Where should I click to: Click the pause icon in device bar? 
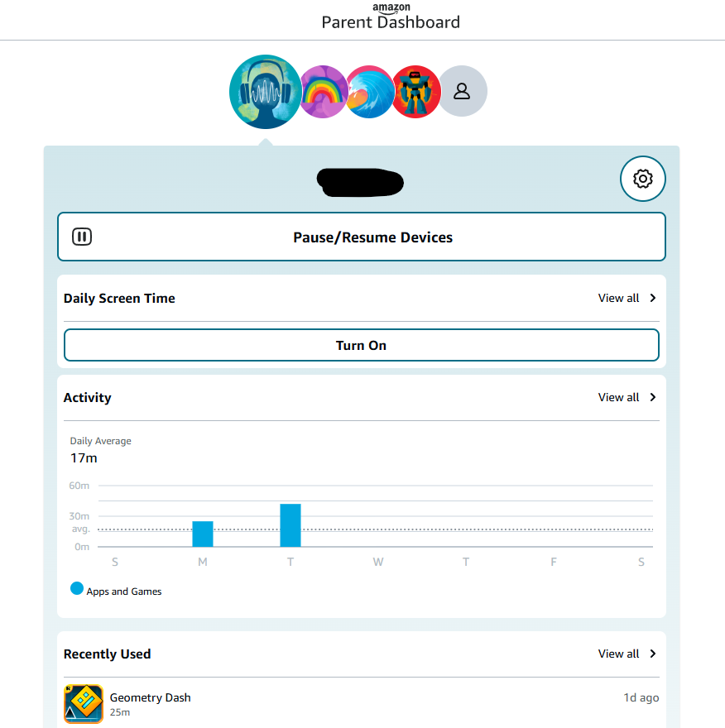tap(82, 237)
